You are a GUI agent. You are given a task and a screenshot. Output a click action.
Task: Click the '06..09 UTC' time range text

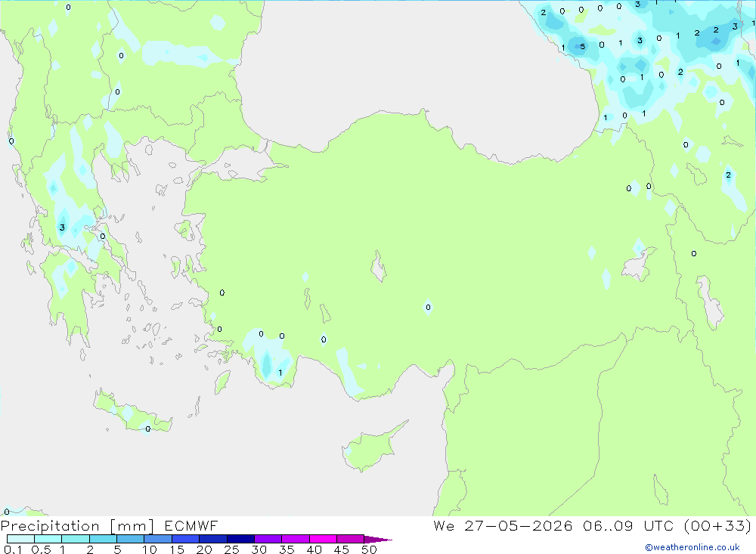[627, 526]
